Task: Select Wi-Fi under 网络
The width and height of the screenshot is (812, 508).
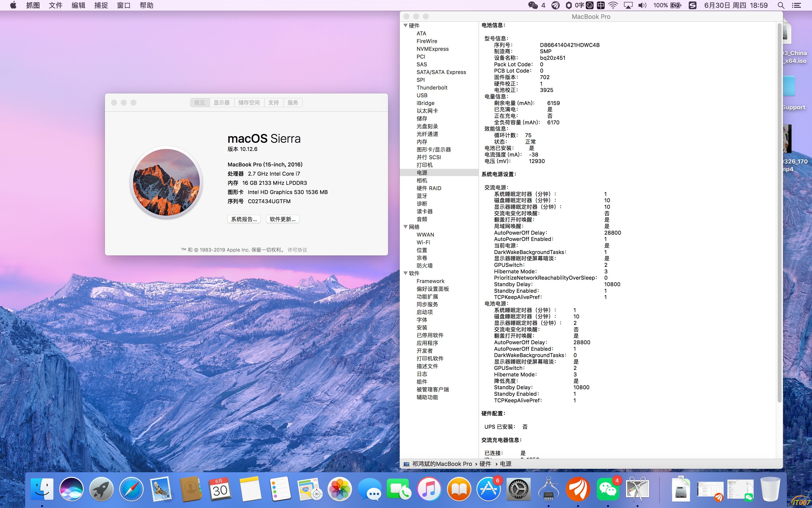Action: coord(423,242)
